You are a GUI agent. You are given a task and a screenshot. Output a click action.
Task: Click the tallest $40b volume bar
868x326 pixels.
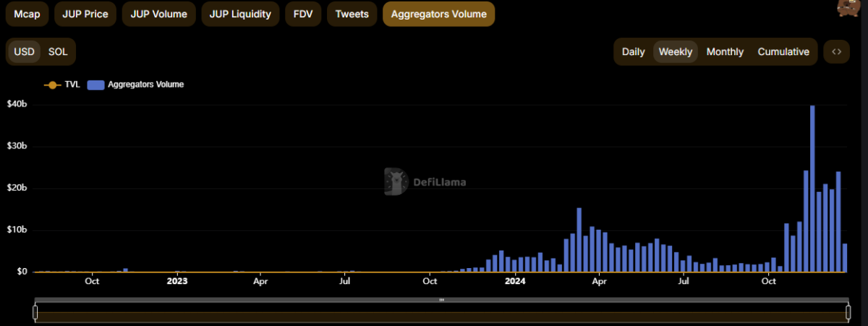(x=812, y=188)
